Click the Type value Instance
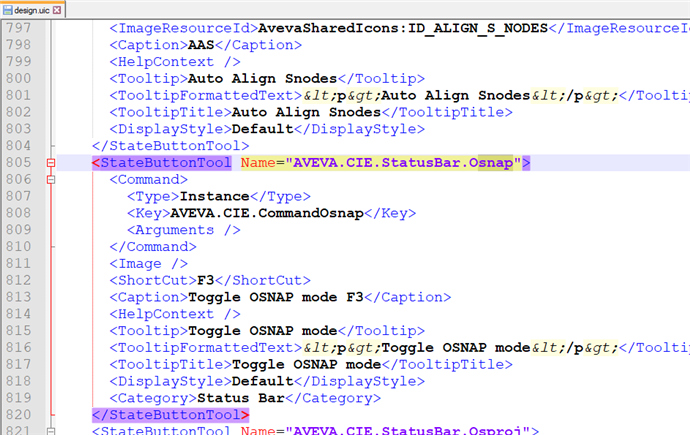This screenshot has height=435, width=690. (214, 197)
